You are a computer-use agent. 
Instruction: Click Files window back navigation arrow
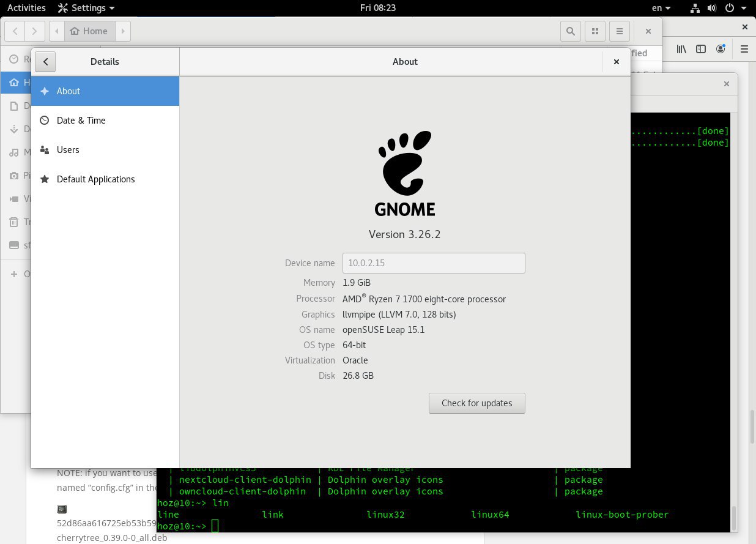pos(15,31)
